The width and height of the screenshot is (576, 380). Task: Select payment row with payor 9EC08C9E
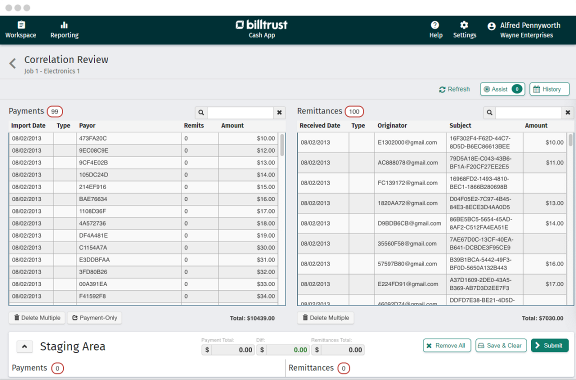144,151
